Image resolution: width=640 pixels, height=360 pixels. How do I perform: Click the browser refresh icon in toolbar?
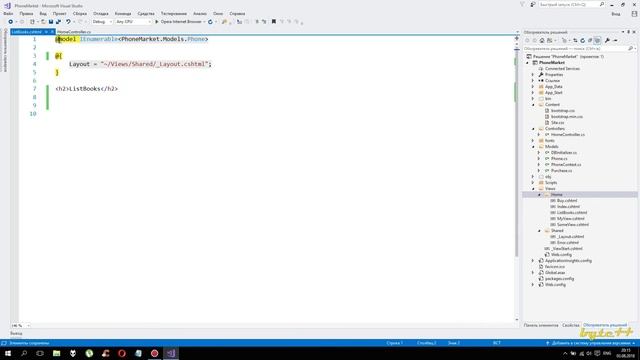click(x=210, y=22)
